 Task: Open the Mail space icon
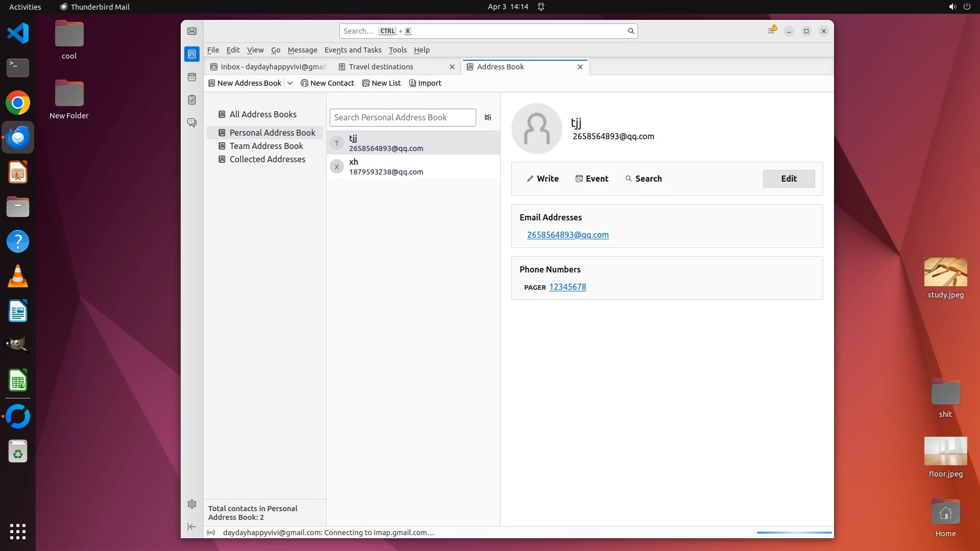pos(192,31)
